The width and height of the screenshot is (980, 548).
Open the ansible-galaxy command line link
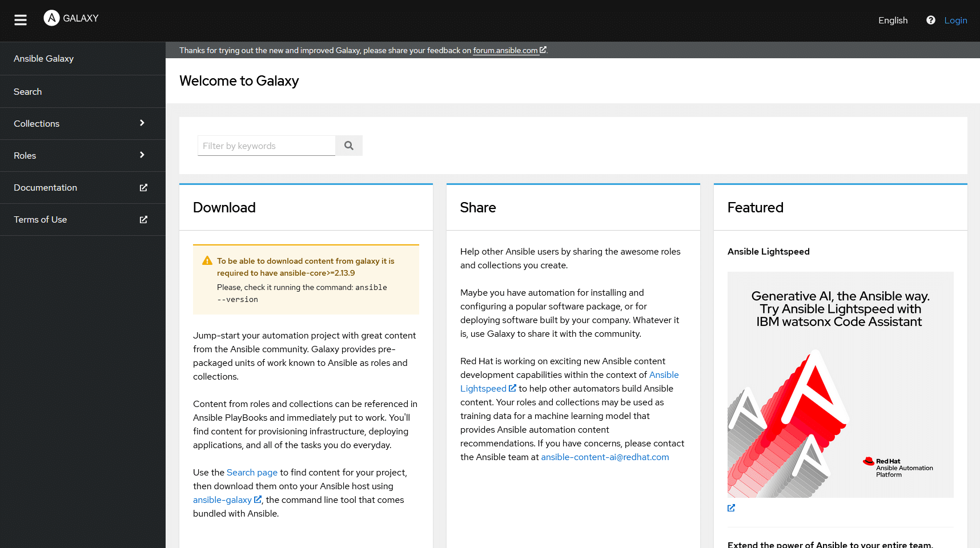[x=222, y=500]
